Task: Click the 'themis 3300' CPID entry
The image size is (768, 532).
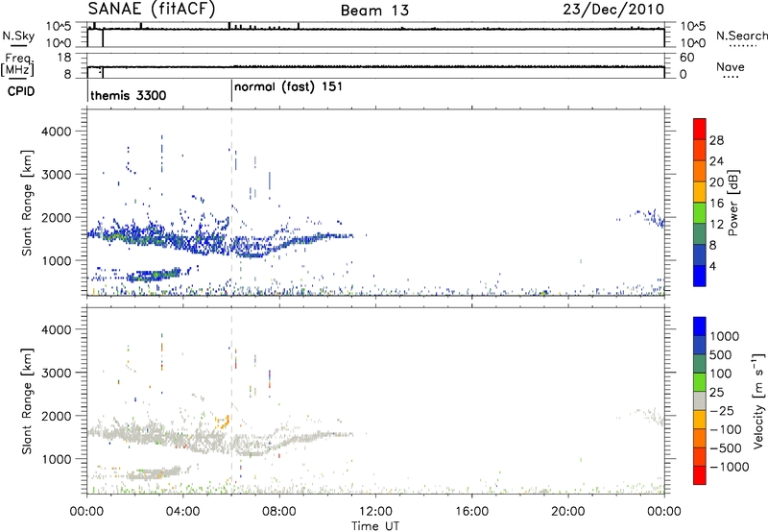Action: (129, 95)
